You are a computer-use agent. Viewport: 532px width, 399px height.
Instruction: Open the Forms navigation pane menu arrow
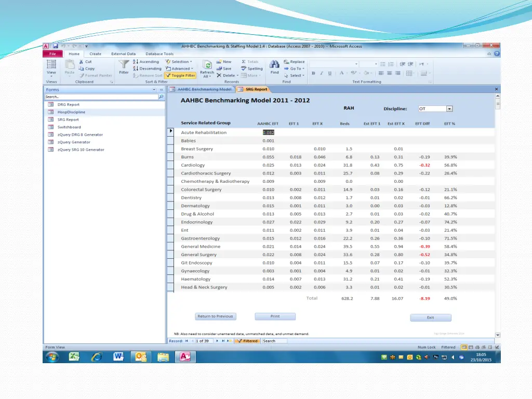coord(154,89)
